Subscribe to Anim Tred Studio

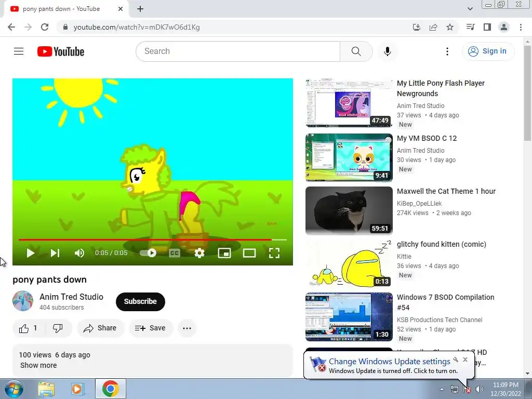point(140,302)
